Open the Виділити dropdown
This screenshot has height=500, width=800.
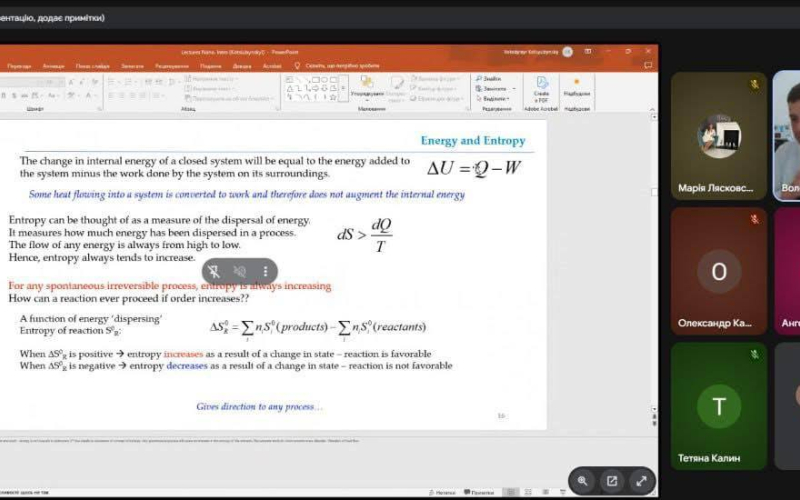492,98
